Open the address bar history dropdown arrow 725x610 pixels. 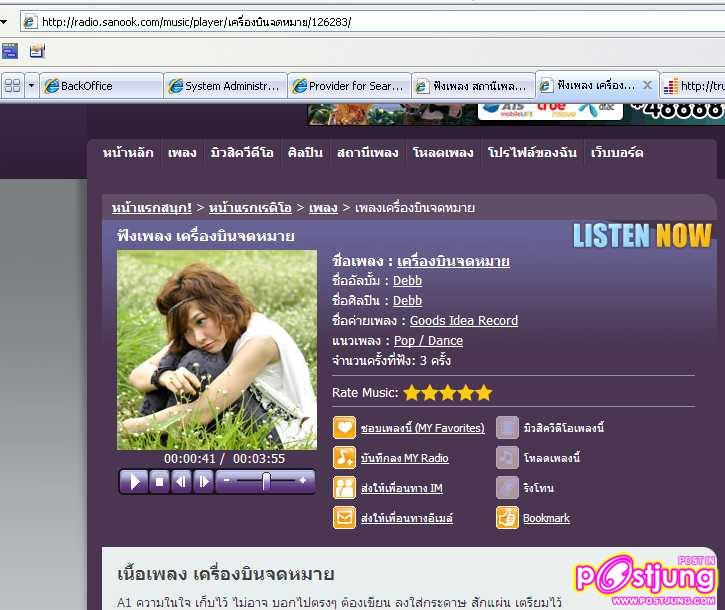pos(4,22)
